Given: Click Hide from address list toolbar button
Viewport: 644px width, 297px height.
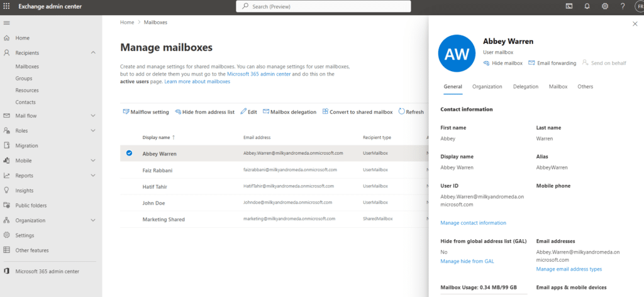Looking at the screenshot, I should pos(204,112).
